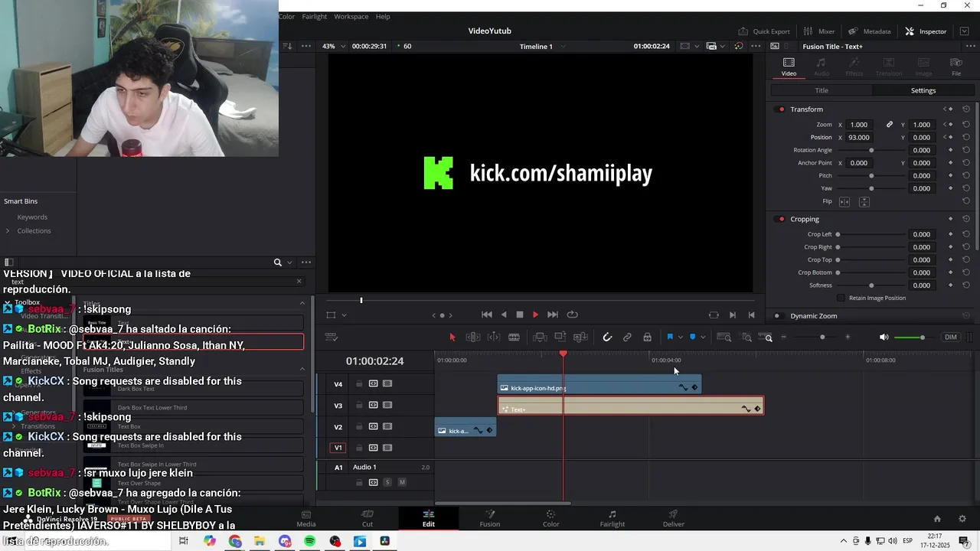Screen dimensions: 980x551
Task: Click the Detail Zoom icon
Action: (x=746, y=337)
